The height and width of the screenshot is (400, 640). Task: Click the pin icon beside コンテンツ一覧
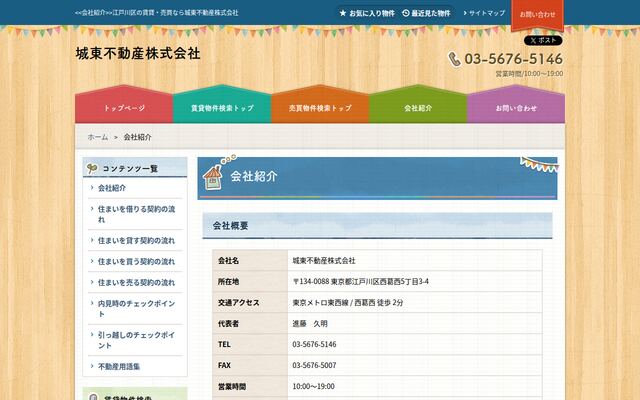pos(92,168)
